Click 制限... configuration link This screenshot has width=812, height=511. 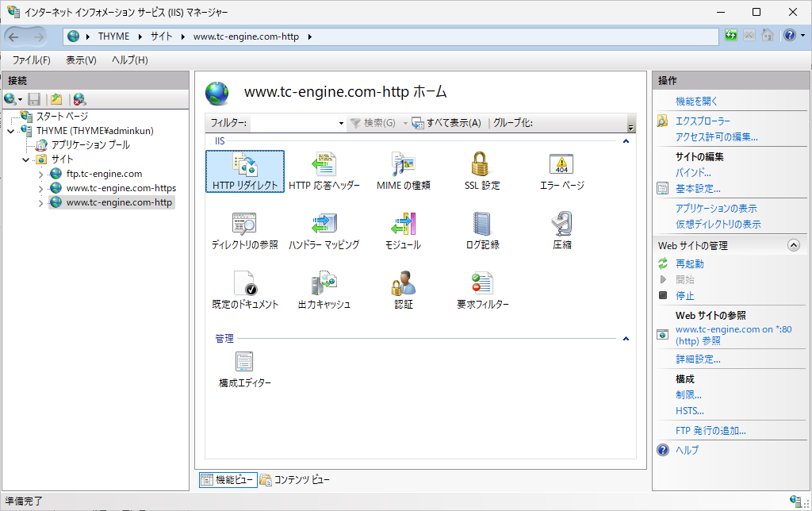pyautogui.click(x=688, y=395)
